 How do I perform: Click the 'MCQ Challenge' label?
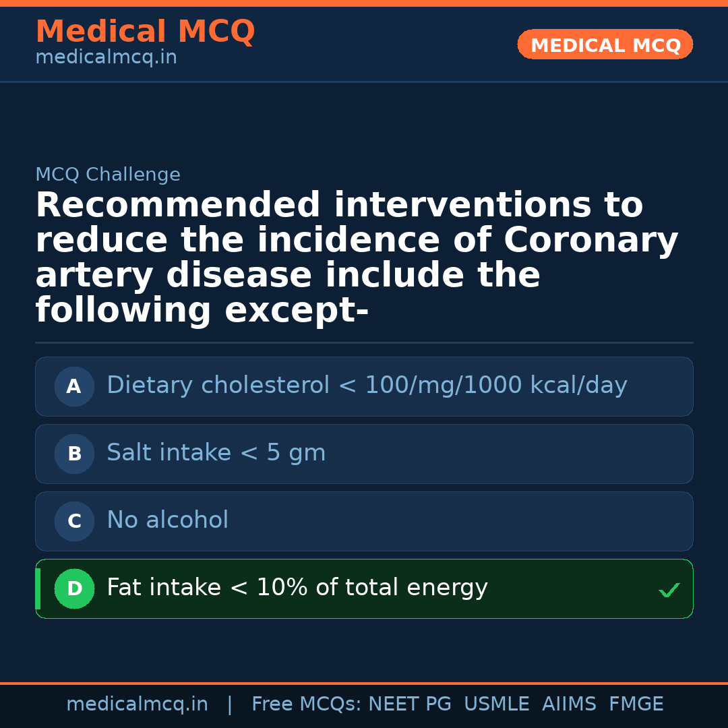coord(108,175)
